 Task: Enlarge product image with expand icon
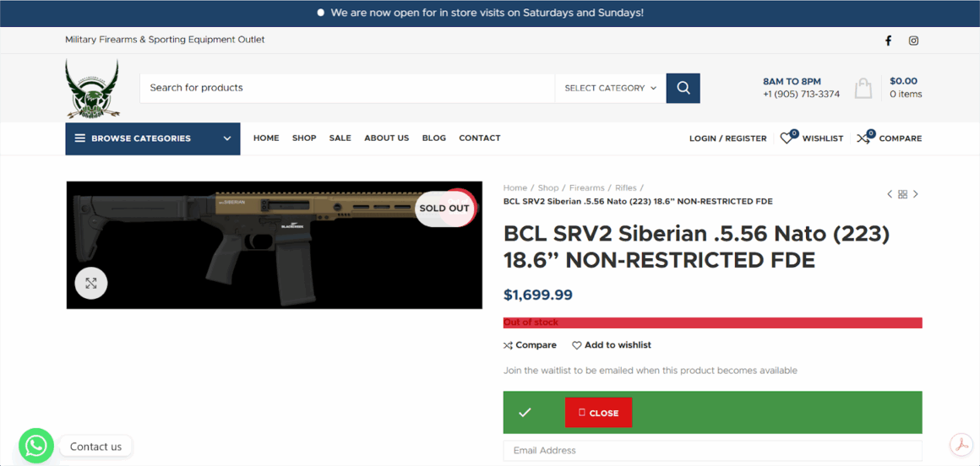91,284
